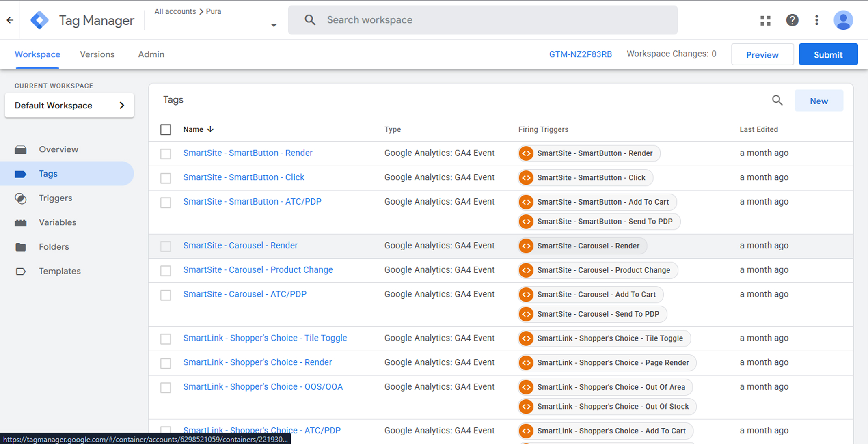This screenshot has height=444, width=868.
Task: Click the back arrow icon
Action: [x=10, y=20]
